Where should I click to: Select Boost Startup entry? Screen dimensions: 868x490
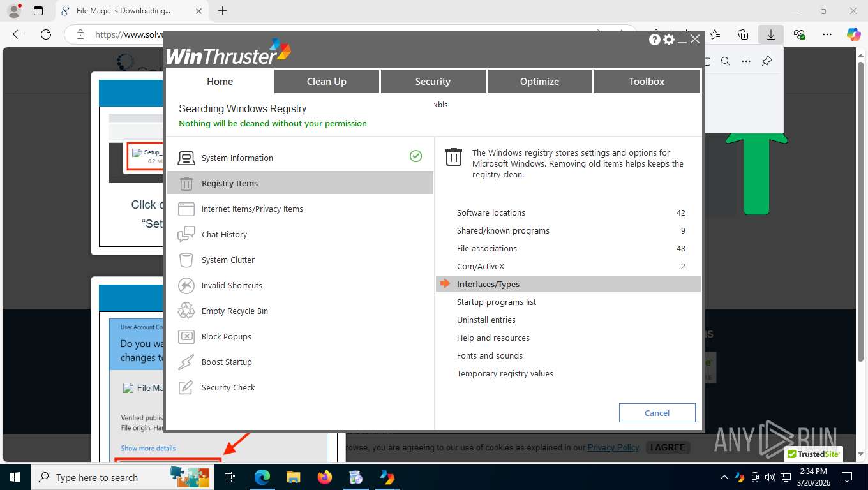tap(300, 362)
